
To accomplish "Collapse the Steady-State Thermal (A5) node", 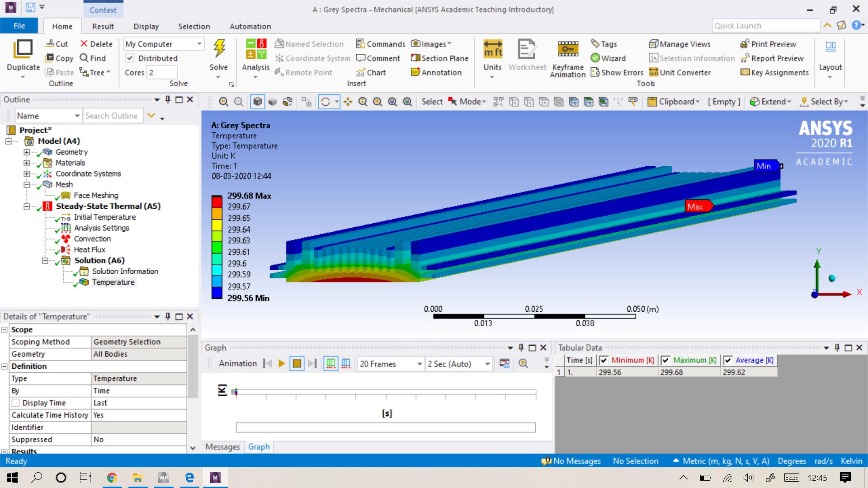I will [27, 206].
